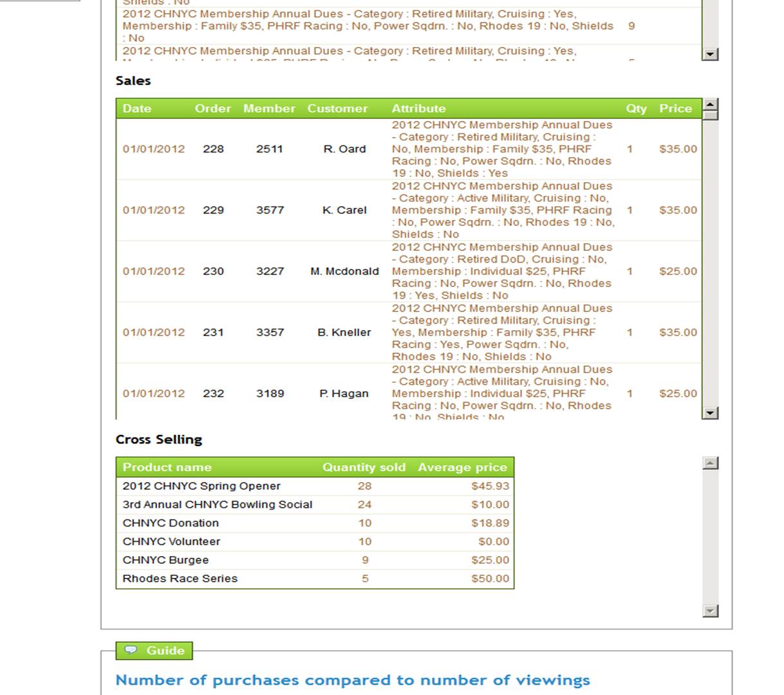Click the Qty column header
The height and width of the screenshot is (695, 784).
636,108
